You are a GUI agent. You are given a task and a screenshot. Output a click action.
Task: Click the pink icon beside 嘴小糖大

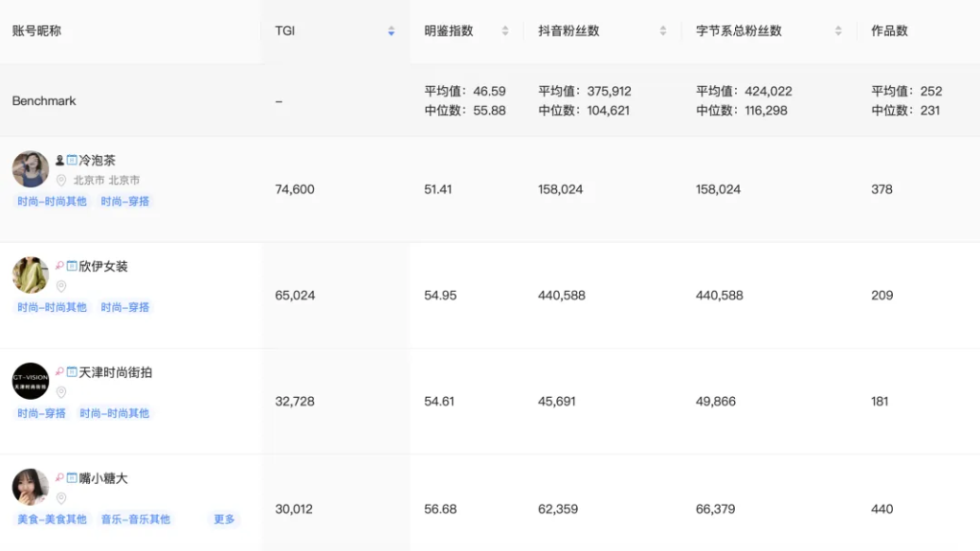click(59, 478)
